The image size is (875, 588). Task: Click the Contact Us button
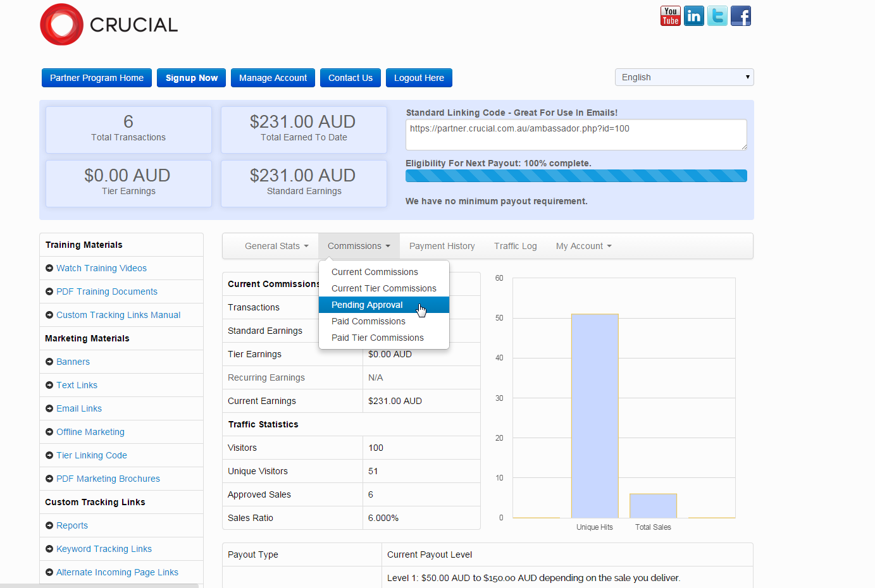point(351,78)
